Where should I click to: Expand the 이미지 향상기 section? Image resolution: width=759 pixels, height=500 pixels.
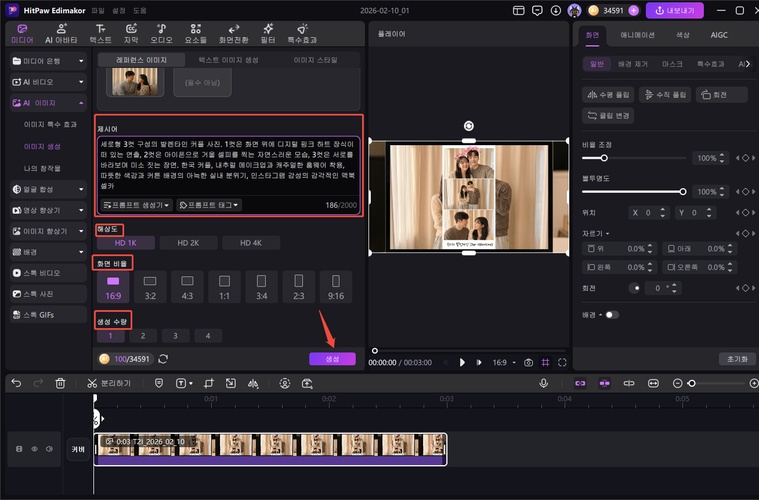48,231
